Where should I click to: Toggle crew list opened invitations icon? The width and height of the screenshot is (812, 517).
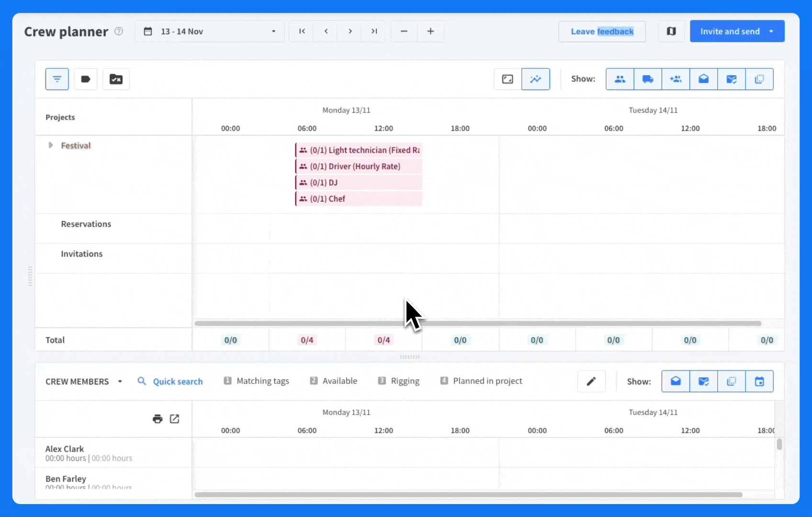coord(676,382)
